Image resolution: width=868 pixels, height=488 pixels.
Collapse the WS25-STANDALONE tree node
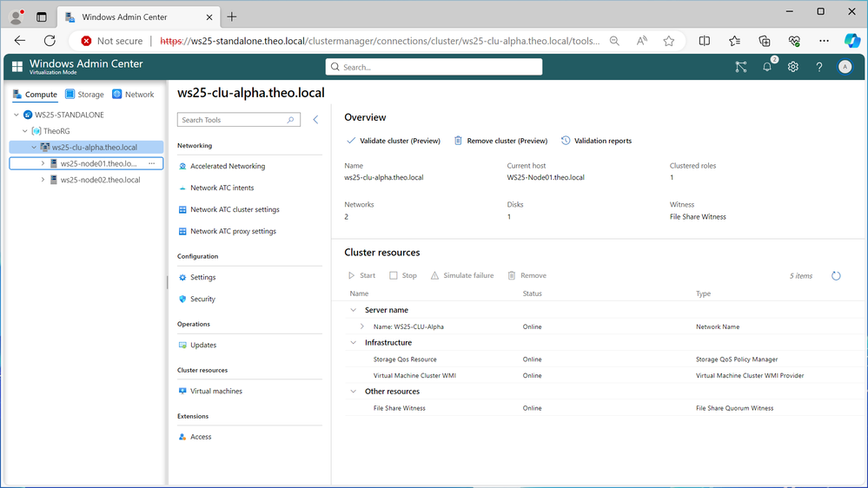[17, 115]
